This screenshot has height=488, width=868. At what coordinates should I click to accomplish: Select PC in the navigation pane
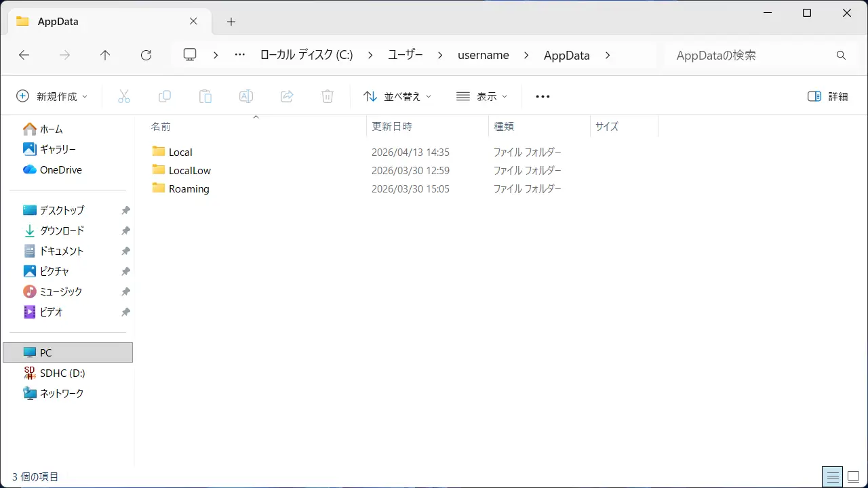pos(68,352)
